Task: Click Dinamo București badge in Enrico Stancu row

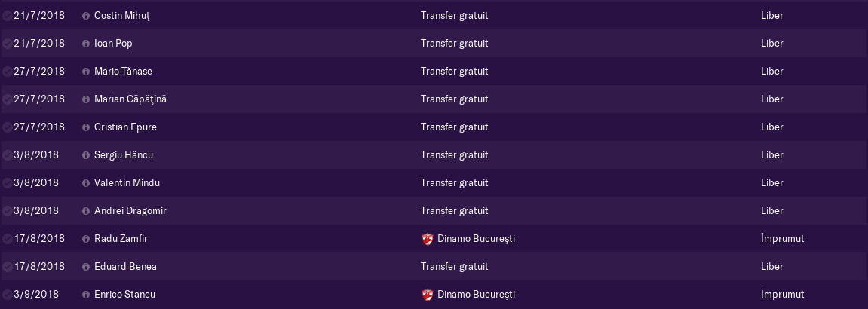Action: (x=427, y=295)
